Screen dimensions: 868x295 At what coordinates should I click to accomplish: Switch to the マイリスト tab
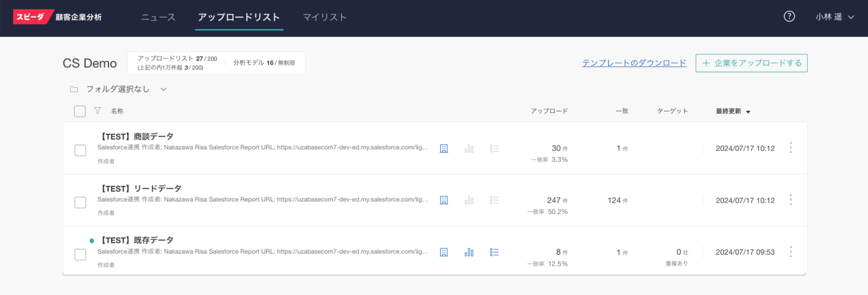pos(325,17)
